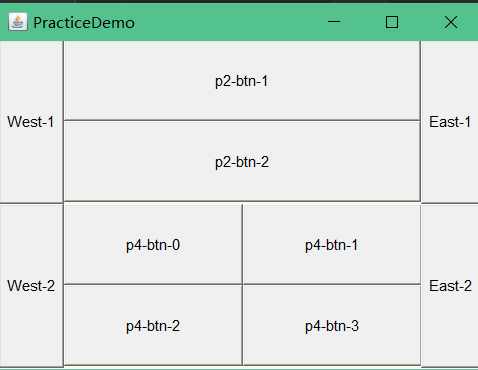The image size is (478, 370).
Task: Click the Java coffee cup icon
Action: click(18, 22)
